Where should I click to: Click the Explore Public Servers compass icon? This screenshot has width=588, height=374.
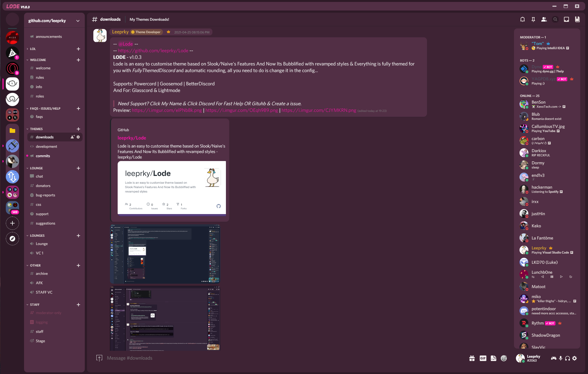(x=12, y=239)
